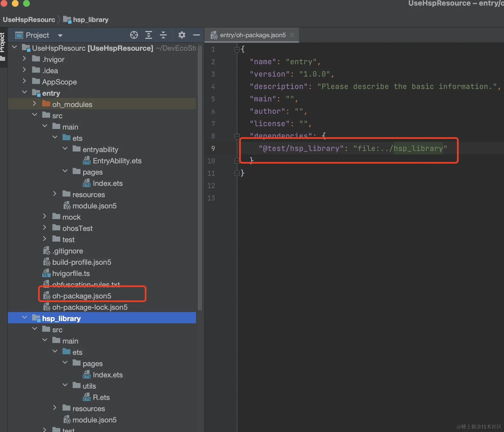The width and height of the screenshot is (504, 432).
Task: Click the "1.0.0" version value
Action: pos(315,74)
